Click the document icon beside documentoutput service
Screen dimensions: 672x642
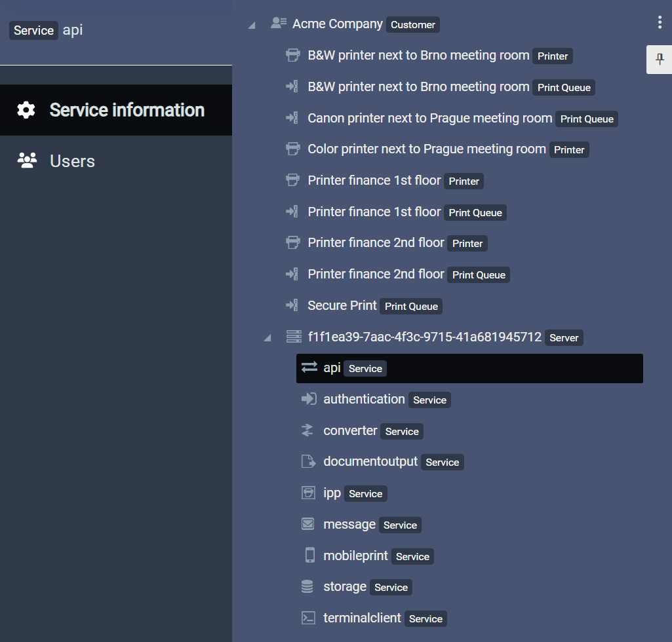(x=308, y=461)
